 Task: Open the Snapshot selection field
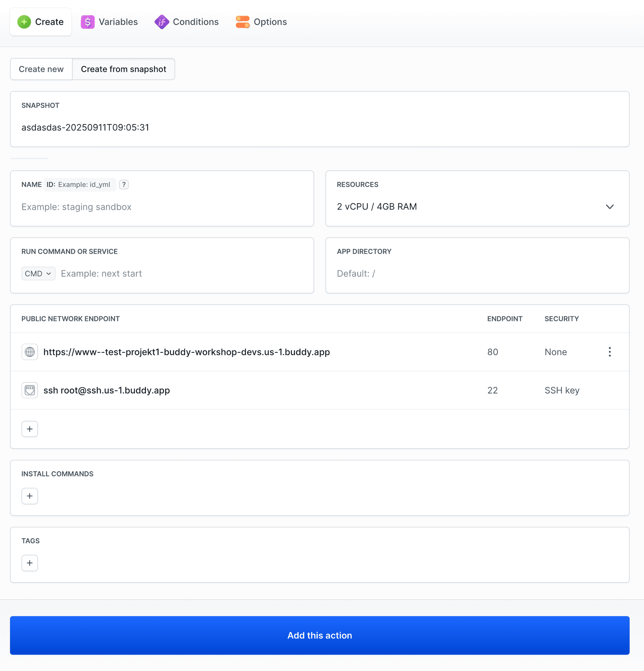point(319,127)
